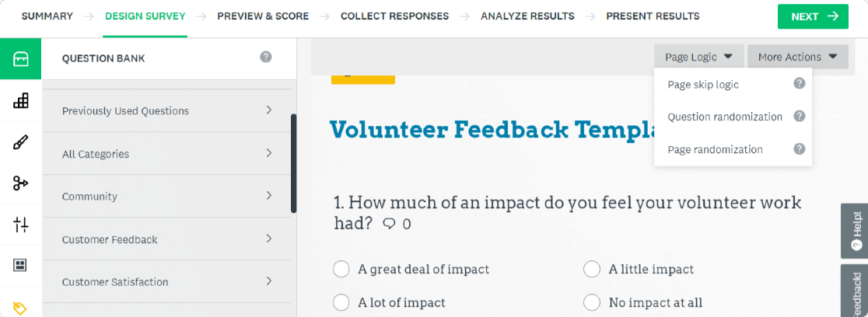
Task: Choose Question randomization from menu
Action: pyautogui.click(x=725, y=117)
